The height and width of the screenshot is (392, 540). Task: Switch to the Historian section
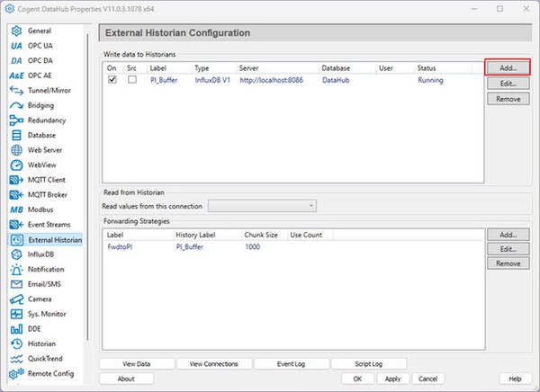pyautogui.click(x=41, y=343)
